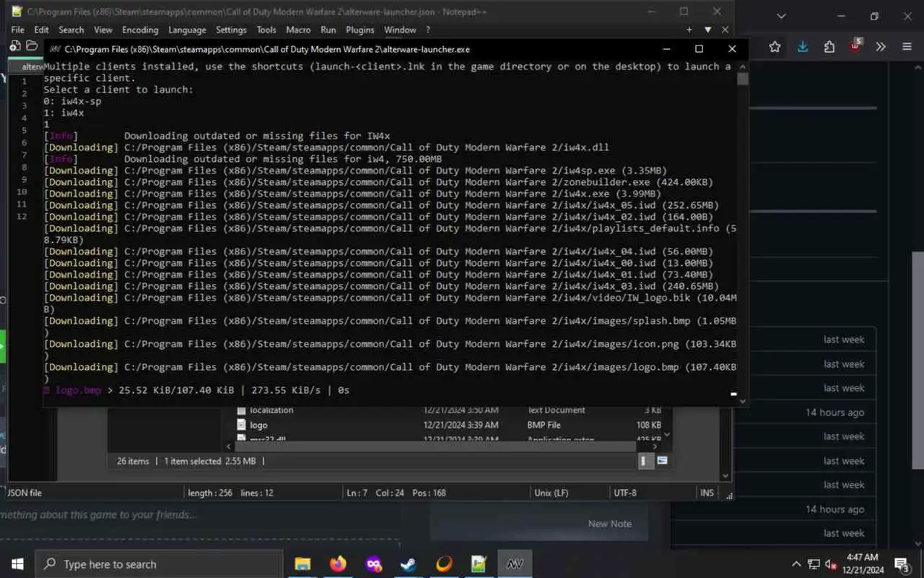Image resolution: width=924 pixels, height=578 pixels.
Task: Open the Firefox downloads icon
Action: (803, 47)
